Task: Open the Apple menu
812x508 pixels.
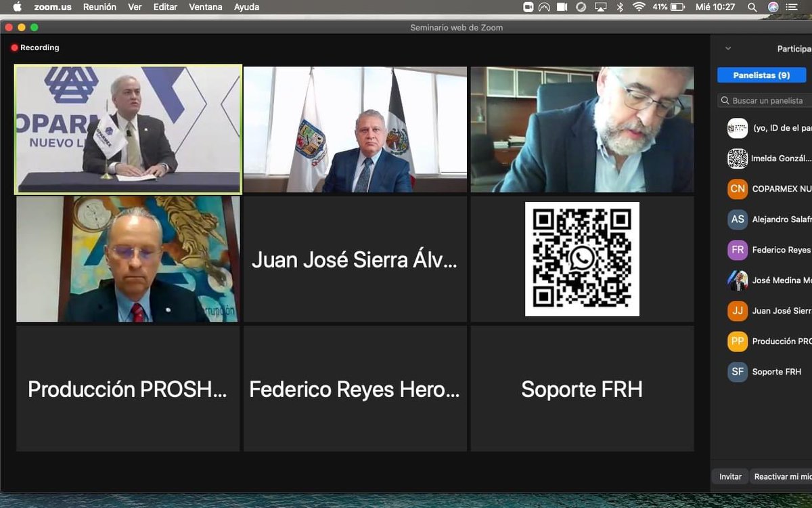Action: click(17, 7)
